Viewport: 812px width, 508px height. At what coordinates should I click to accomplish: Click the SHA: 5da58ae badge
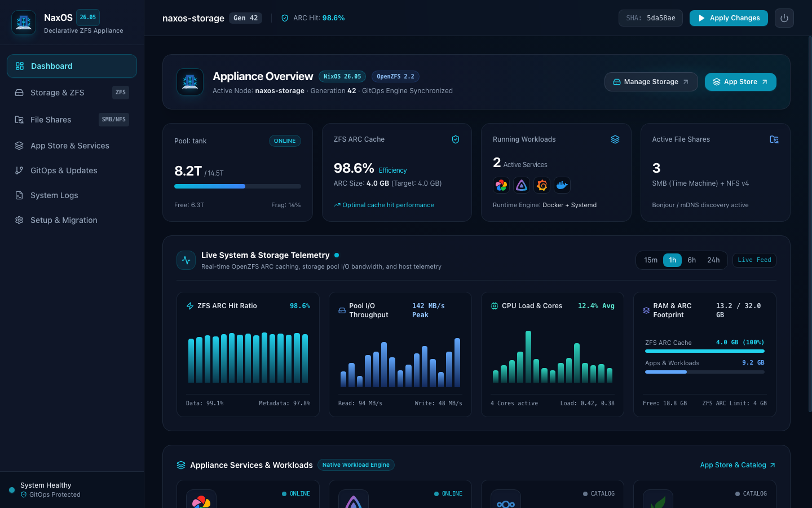tap(651, 18)
